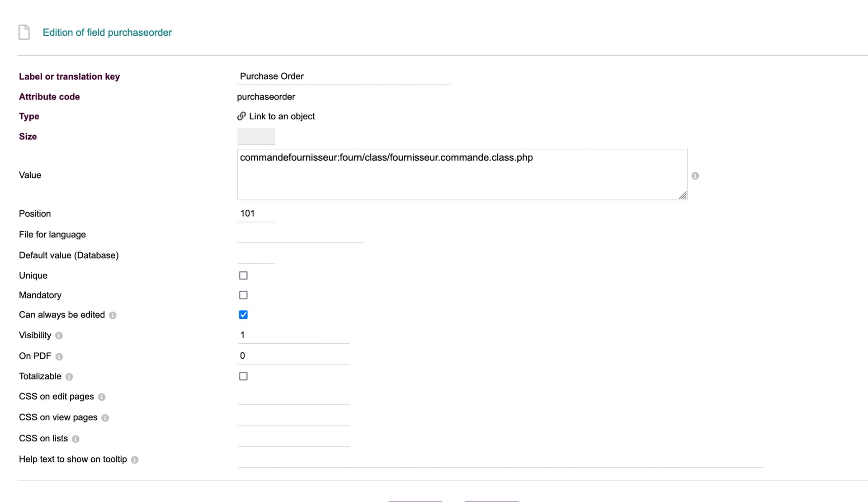
Task: Click info icon for CSS on lists
Action: (75, 439)
